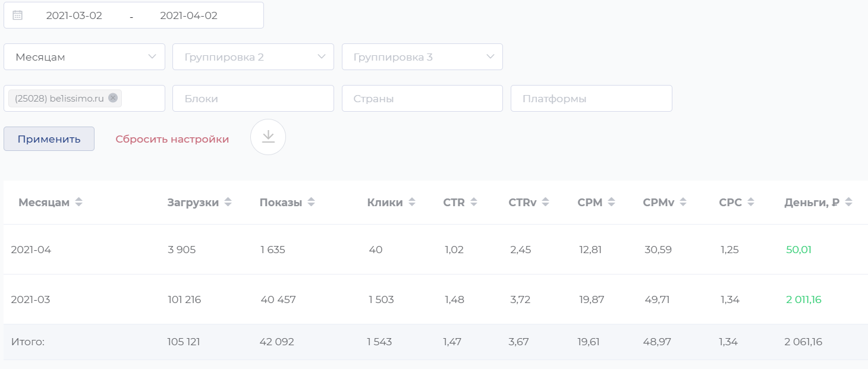
Task: Remove the belissimo.ru site tag
Action: pos(113,98)
